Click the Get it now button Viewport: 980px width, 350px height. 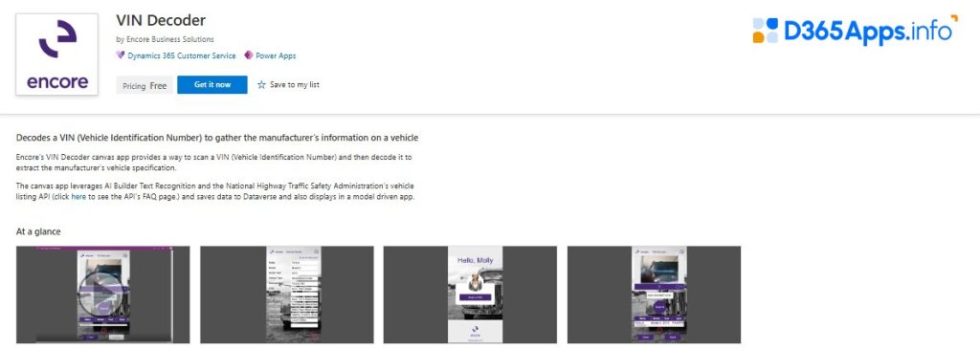[x=212, y=85]
